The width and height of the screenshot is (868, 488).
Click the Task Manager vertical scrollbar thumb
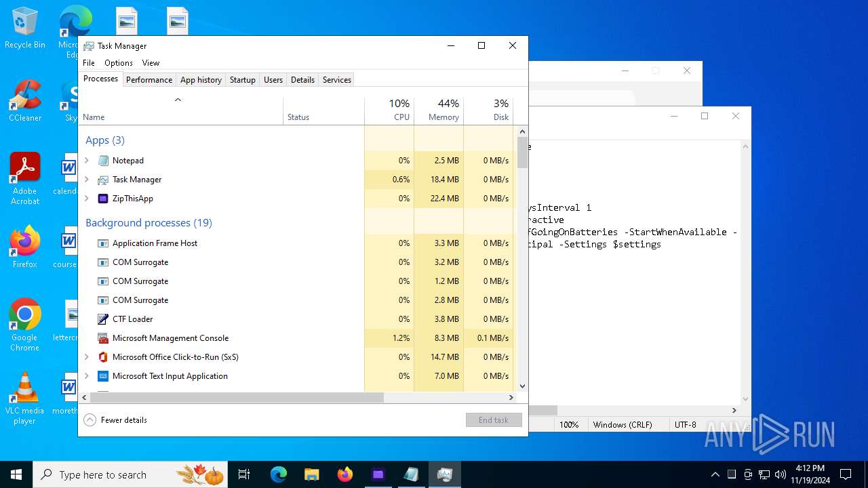[x=522, y=152]
